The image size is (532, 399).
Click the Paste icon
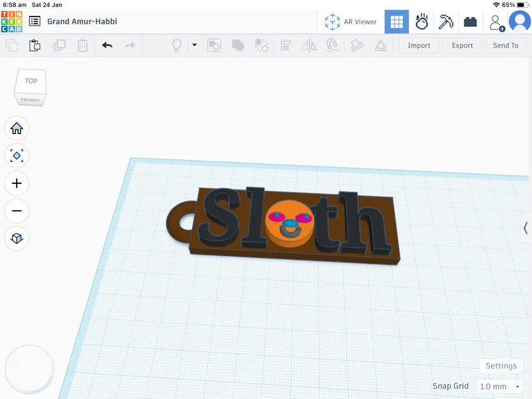[x=35, y=45]
